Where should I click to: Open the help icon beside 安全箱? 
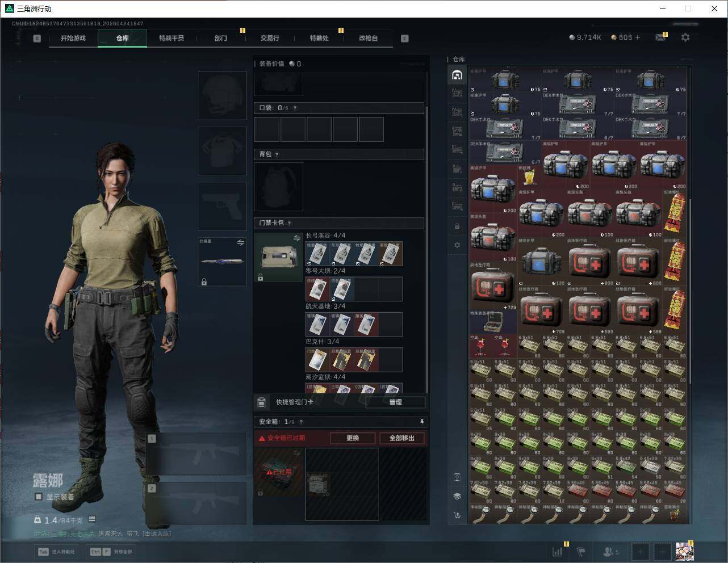coord(301,422)
